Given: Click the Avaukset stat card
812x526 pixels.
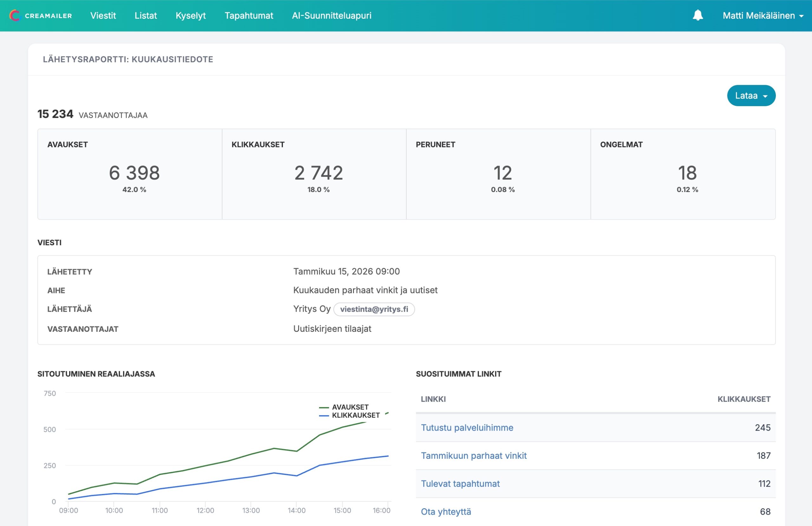Looking at the screenshot, I should pos(130,174).
